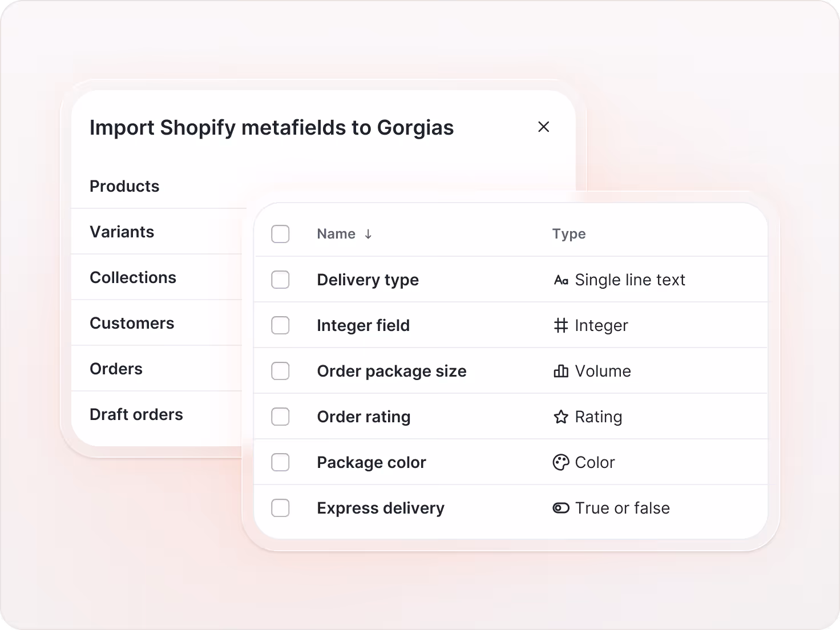Click the True or false type label

point(623,508)
